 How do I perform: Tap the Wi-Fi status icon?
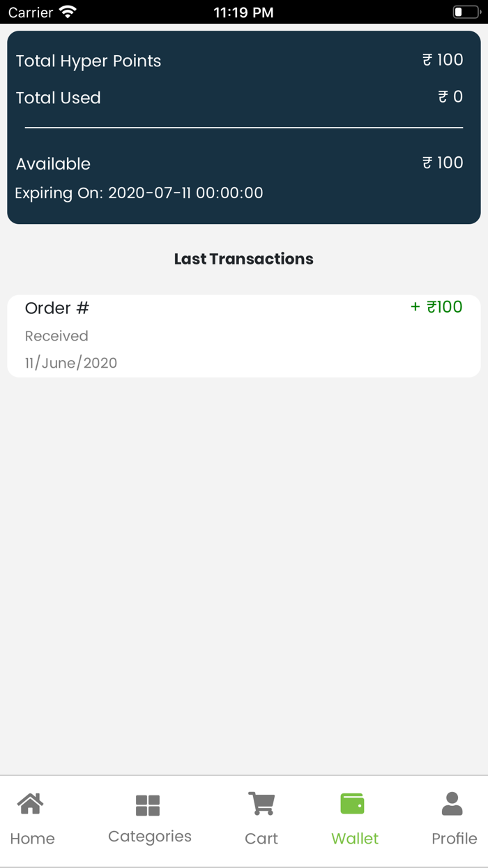pos(68,12)
